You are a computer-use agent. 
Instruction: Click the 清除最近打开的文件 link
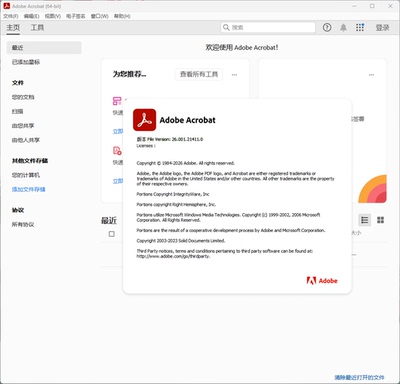tap(359, 377)
